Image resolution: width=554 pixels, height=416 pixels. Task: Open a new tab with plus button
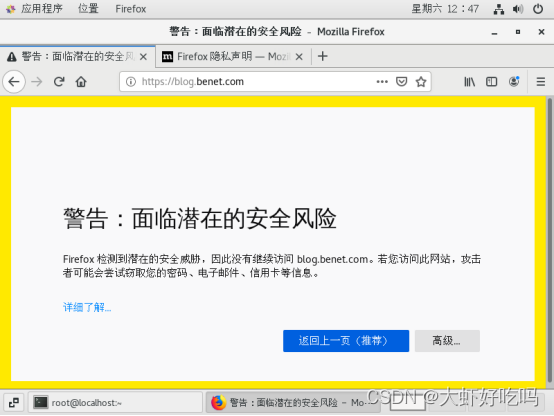tap(323, 56)
